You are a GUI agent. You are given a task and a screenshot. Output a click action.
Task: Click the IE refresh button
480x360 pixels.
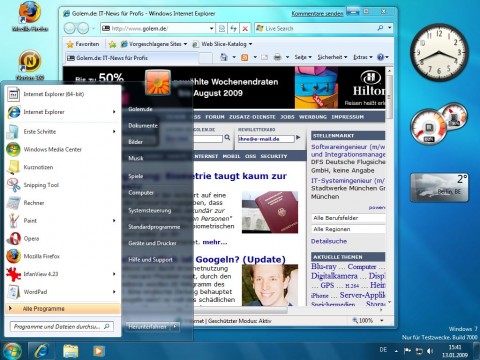[234, 28]
